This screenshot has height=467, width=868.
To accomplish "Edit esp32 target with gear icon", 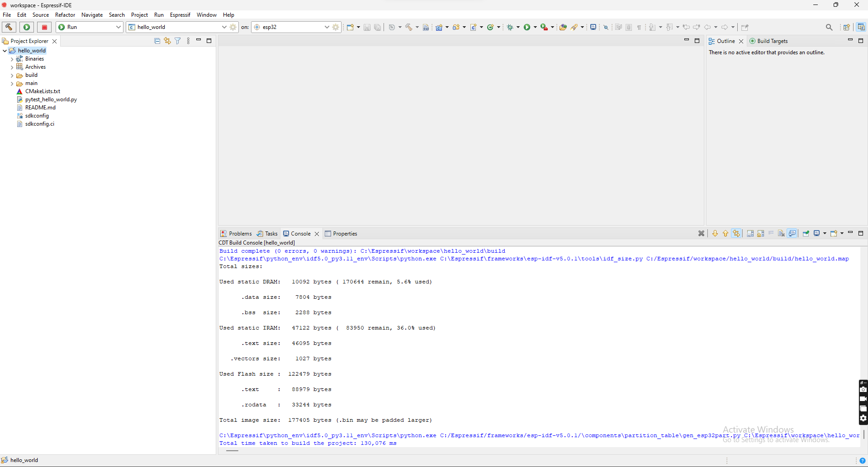I will pyautogui.click(x=336, y=27).
